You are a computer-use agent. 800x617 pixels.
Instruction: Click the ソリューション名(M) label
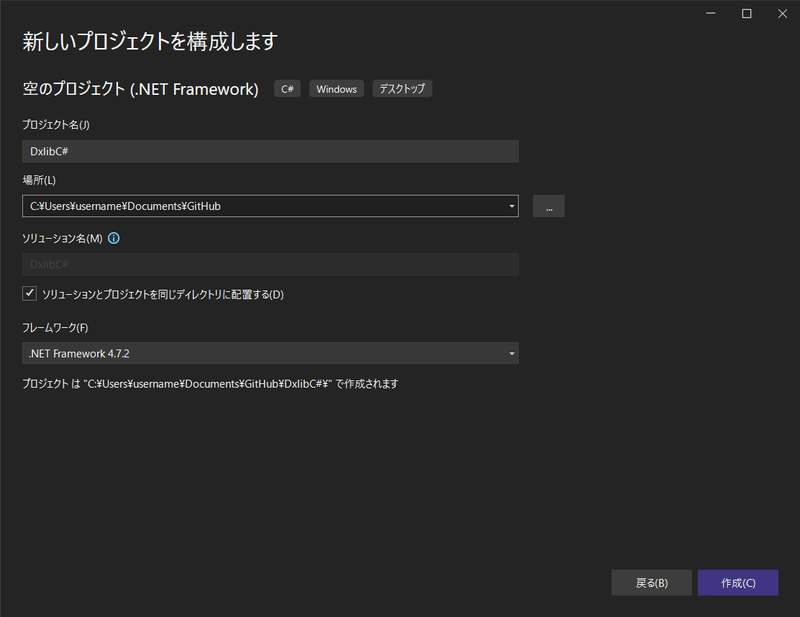click(62, 238)
